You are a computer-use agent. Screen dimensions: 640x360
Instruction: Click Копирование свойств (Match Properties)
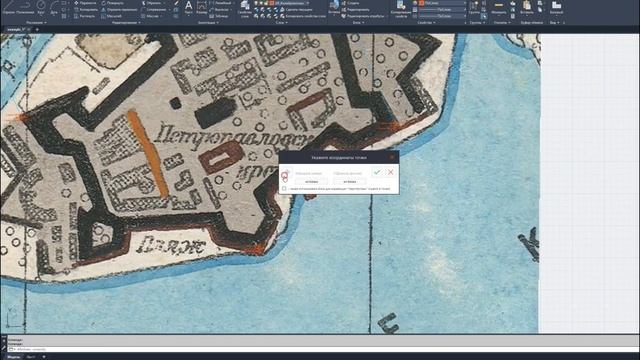[x=401, y=9]
